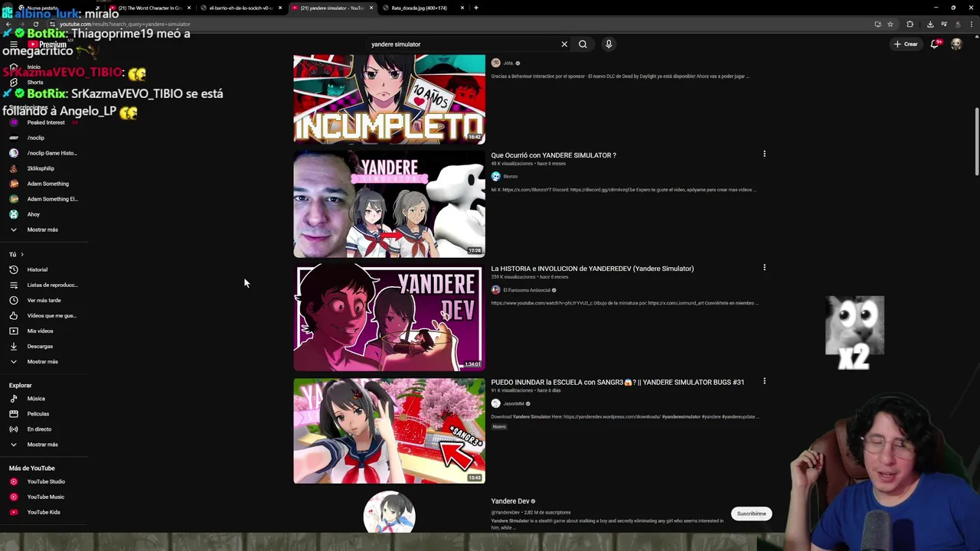
Task: Open the Blonzo channel avatar
Action: coord(495,176)
